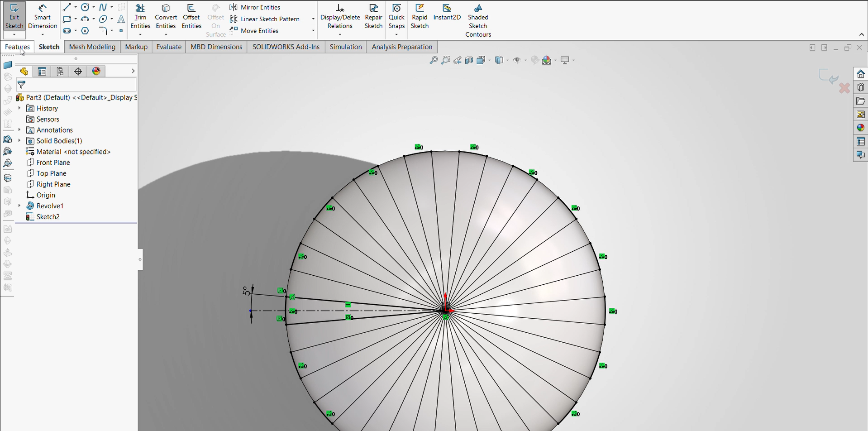Switch to the SOLIDWORKS Add-Ins tab
The image size is (868, 431).
286,47
